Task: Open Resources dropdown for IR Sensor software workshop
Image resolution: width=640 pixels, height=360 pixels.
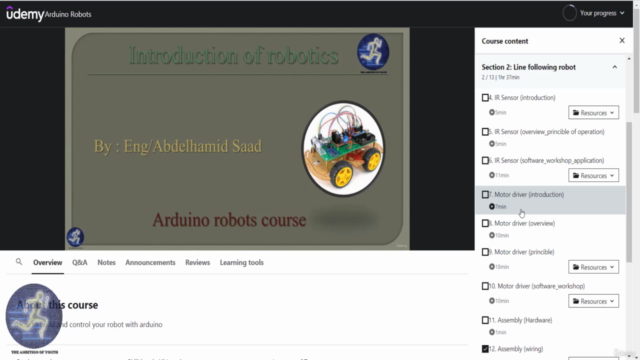Action: coord(593,176)
